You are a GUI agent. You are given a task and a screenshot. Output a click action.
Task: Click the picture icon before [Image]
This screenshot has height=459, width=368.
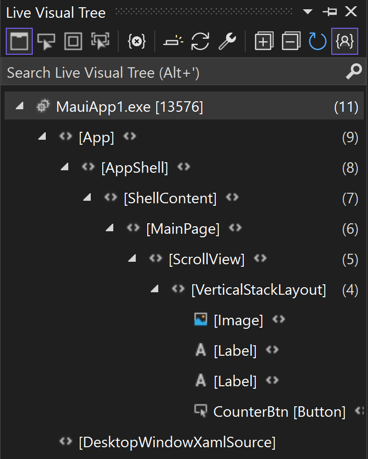pyautogui.click(x=201, y=319)
